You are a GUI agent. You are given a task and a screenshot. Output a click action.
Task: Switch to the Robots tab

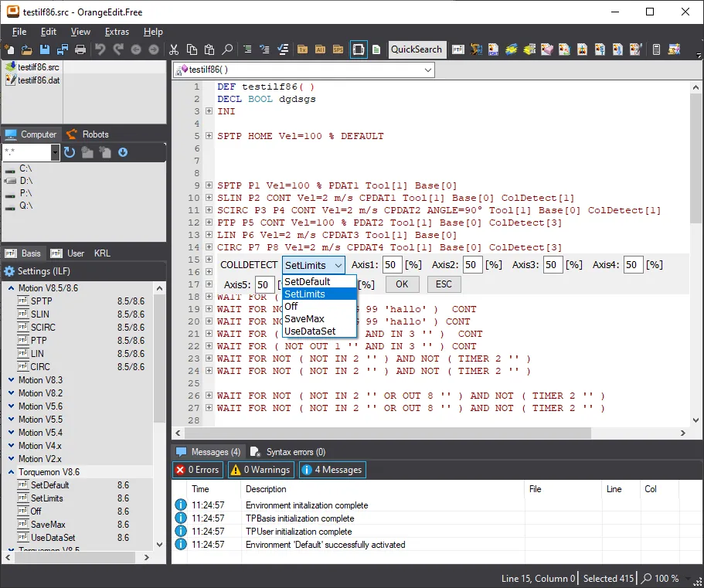click(87, 134)
